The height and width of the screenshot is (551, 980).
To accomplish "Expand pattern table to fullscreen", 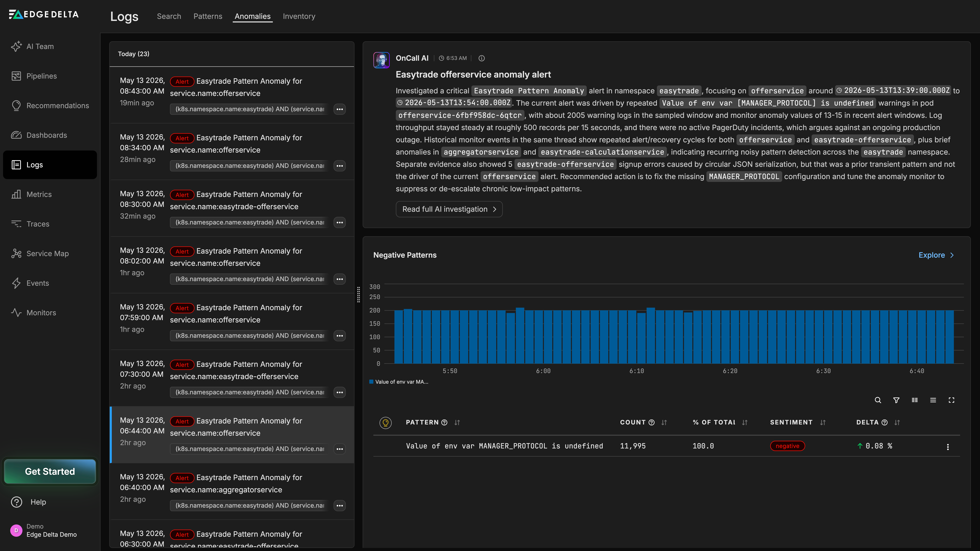I will [951, 400].
